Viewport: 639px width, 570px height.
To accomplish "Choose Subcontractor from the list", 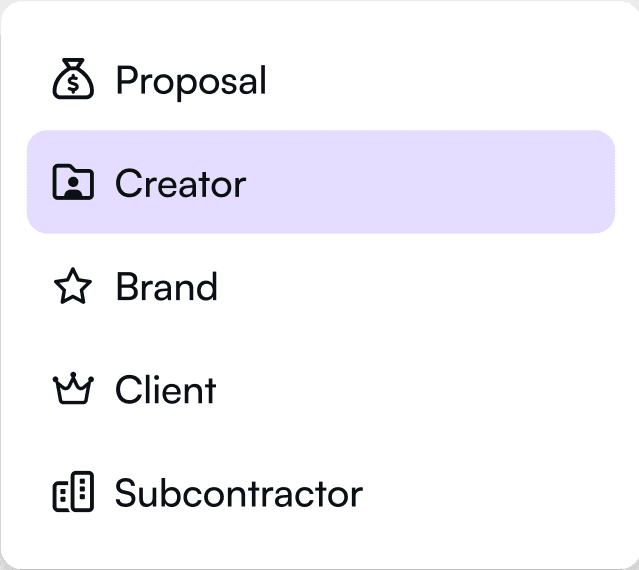I will 321,492.
